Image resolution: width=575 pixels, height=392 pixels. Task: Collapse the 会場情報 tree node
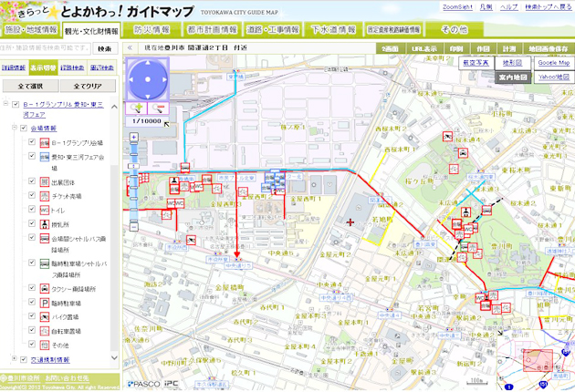22,129
